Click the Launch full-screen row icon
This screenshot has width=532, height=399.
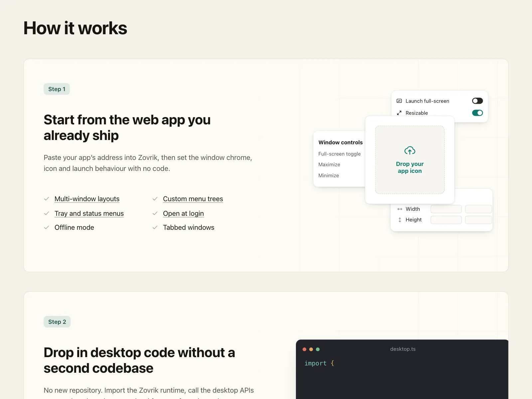click(x=399, y=101)
